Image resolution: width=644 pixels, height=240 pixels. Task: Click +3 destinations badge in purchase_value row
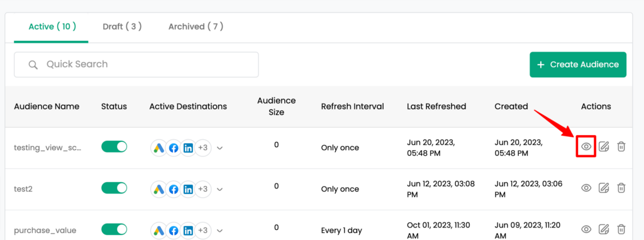coord(203,230)
